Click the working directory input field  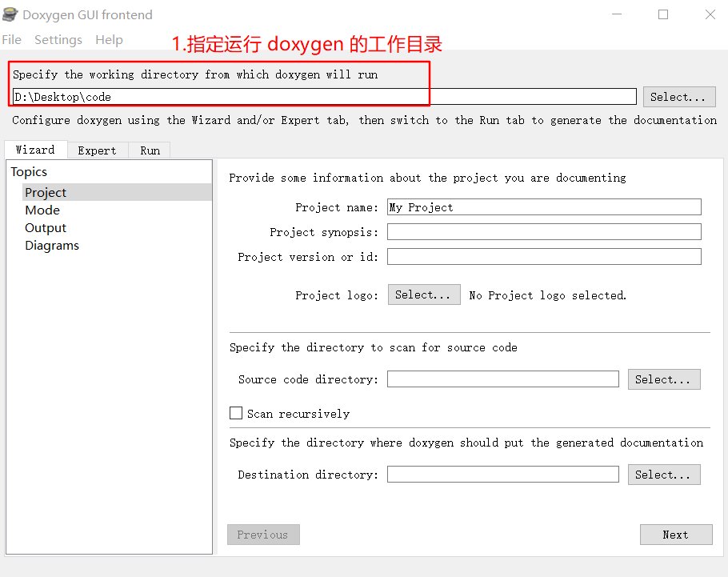click(325, 97)
